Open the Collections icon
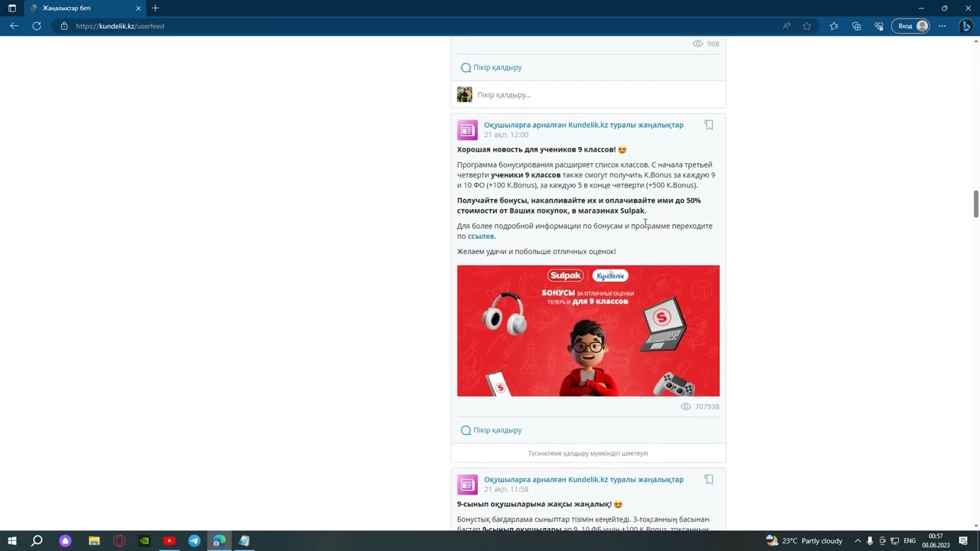 click(856, 26)
